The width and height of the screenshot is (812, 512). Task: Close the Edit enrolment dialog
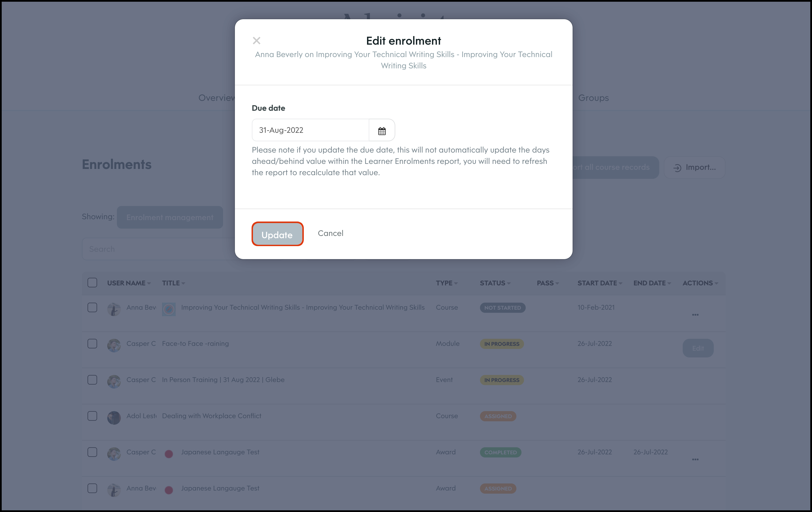256,40
